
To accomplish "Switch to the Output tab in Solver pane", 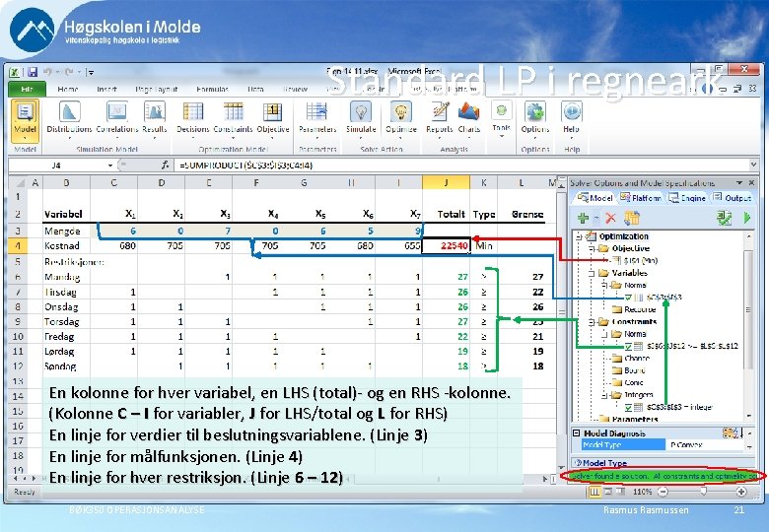I will pos(732,198).
